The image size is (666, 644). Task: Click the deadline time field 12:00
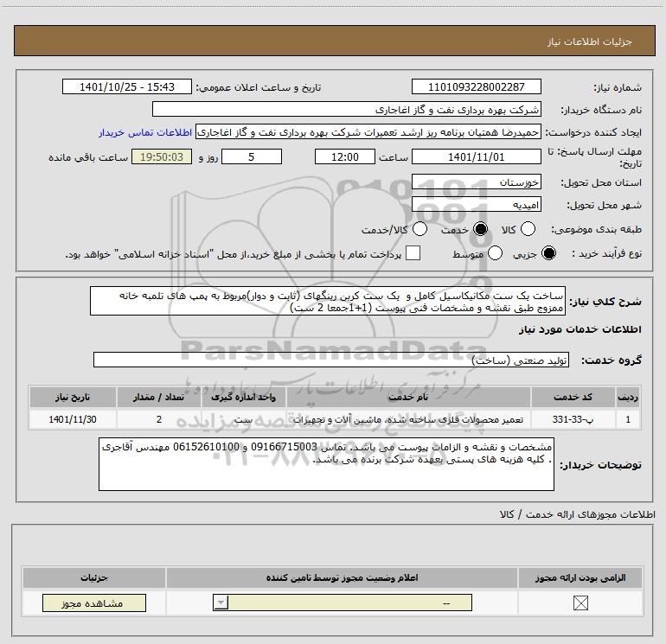(345, 156)
